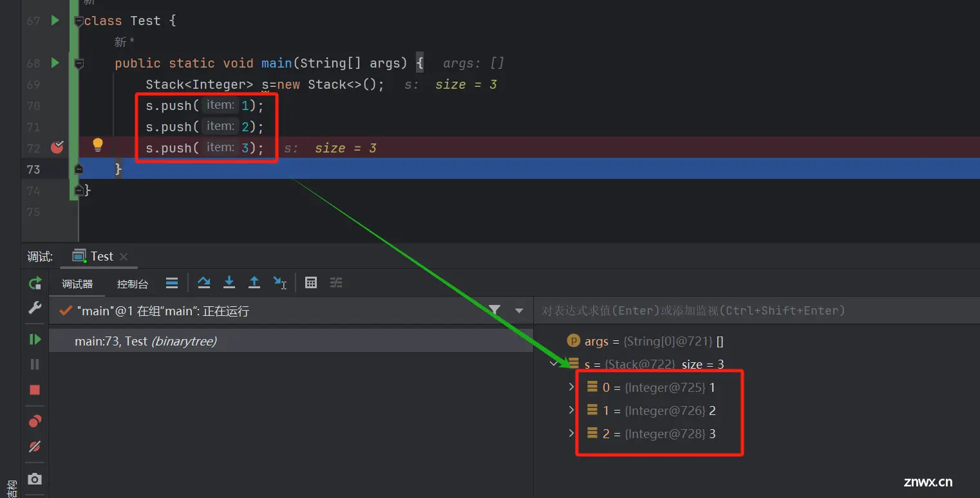This screenshot has width=980, height=498.
Task: Collapse the main method fold marker
Action: (x=79, y=64)
